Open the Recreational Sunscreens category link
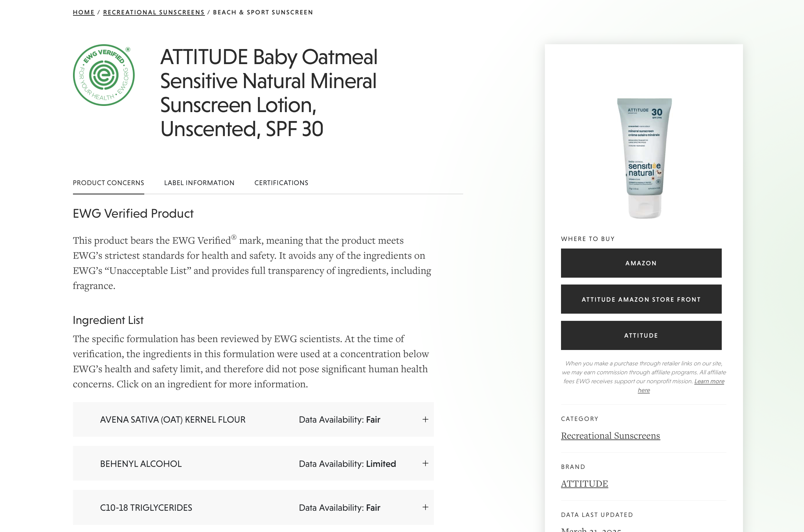 click(610, 436)
